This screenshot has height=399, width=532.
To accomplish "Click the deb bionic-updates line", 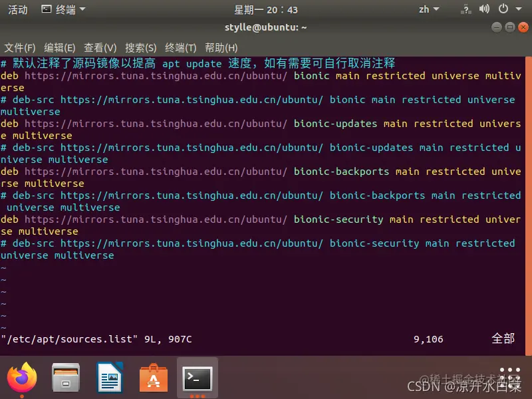I will point(261,130).
